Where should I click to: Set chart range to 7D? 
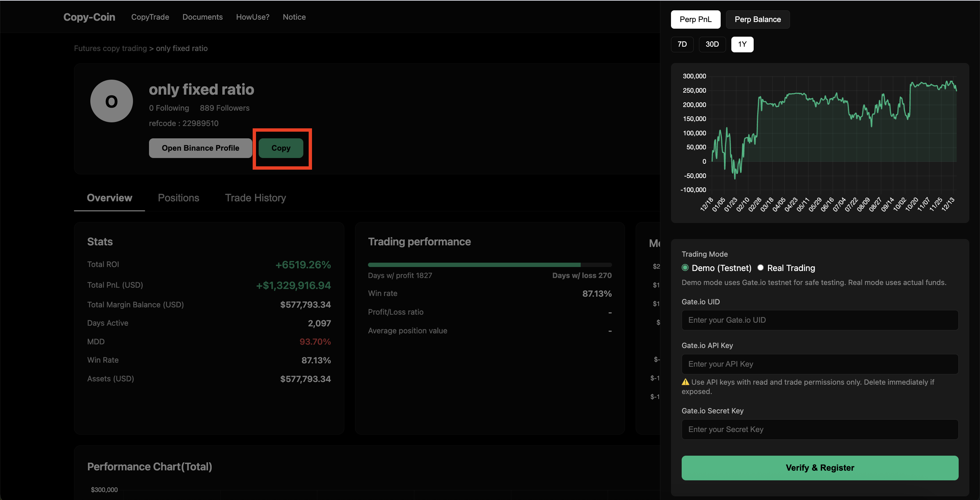point(682,44)
